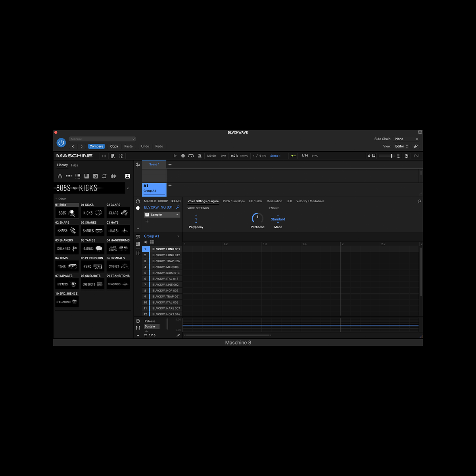
Task: Open the Mixer view icon
Action: 121,156
